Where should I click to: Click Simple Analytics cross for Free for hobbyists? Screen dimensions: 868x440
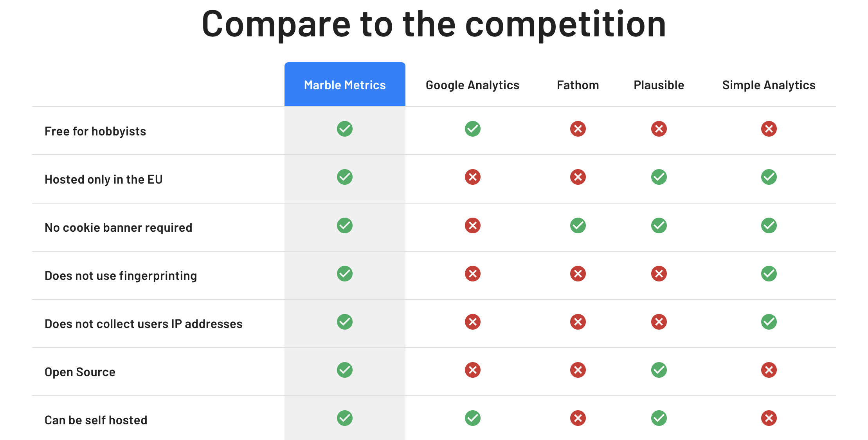click(x=769, y=129)
